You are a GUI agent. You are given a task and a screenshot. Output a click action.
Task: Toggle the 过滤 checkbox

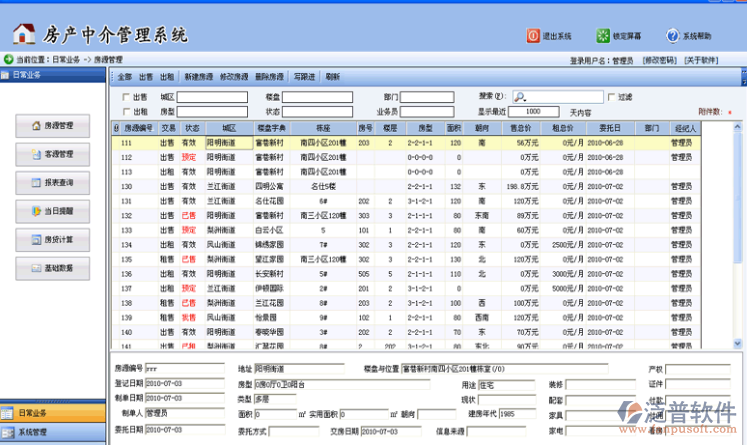(612, 97)
